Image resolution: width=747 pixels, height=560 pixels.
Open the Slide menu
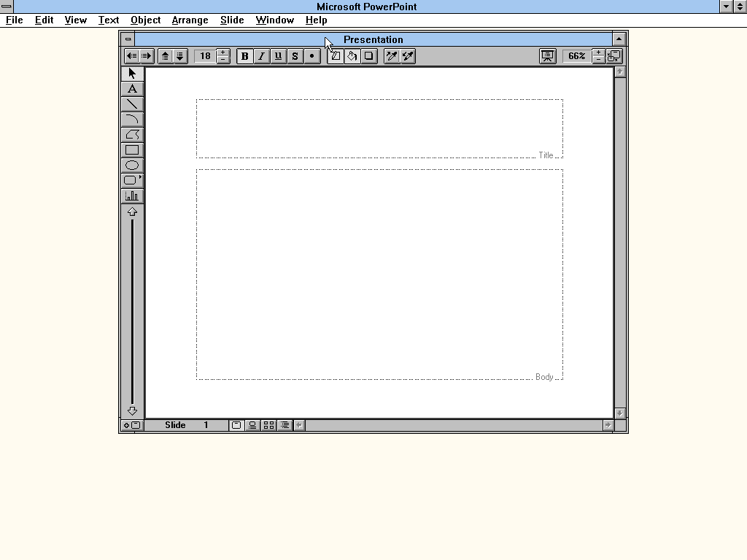click(x=232, y=20)
